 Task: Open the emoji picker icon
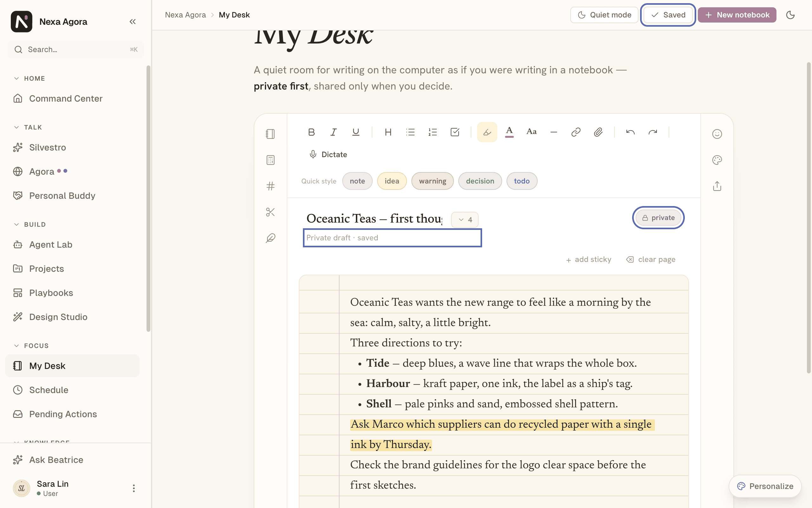[x=717, y=134]
